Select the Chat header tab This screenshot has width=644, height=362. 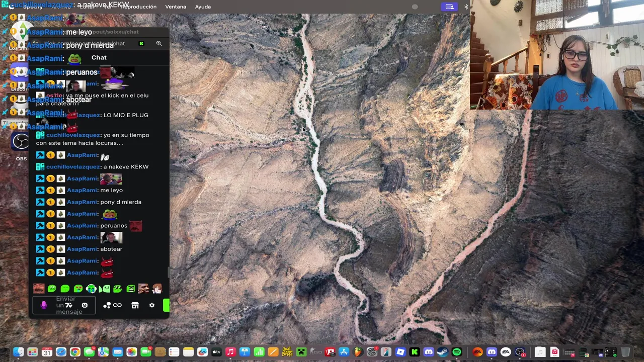99,57
